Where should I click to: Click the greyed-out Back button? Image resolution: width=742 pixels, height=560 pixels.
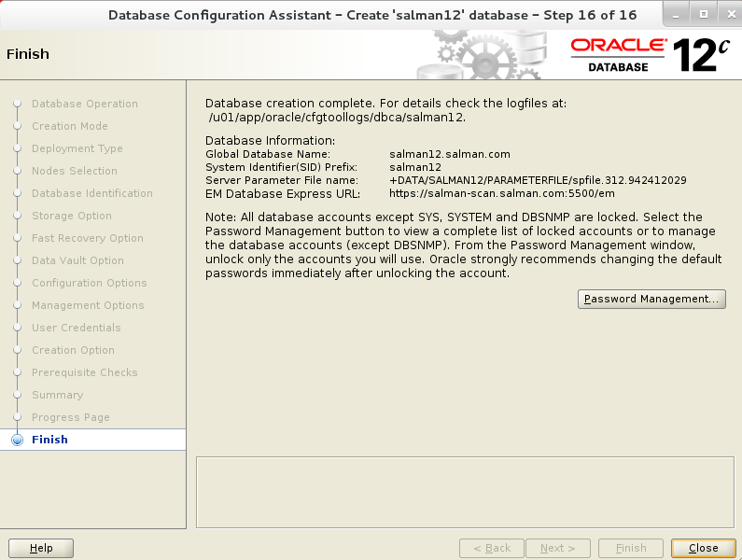pos(492,548)
